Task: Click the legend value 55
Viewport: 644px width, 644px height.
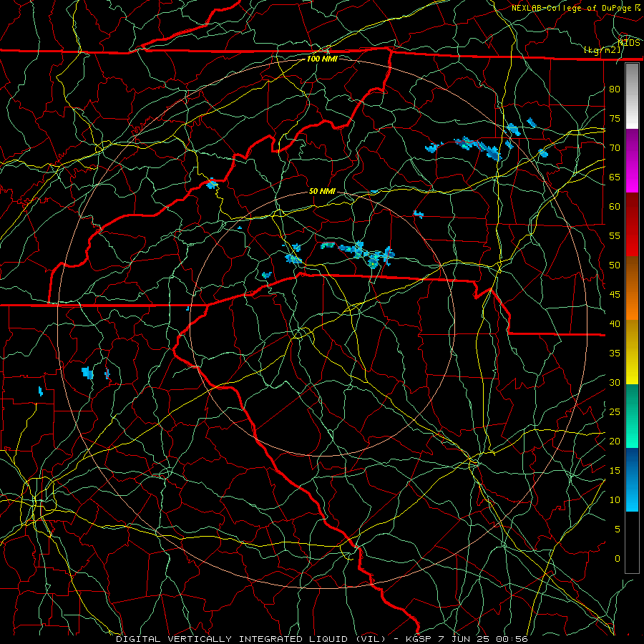Action: [x=615, y=235]
